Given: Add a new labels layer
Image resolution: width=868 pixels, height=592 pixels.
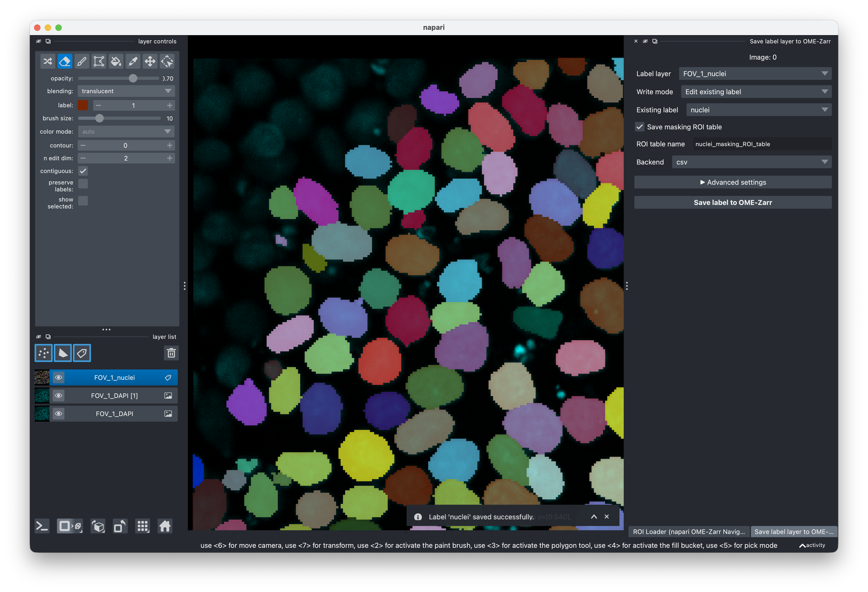Looking at the screenshot, I should (x=82, y=353).
